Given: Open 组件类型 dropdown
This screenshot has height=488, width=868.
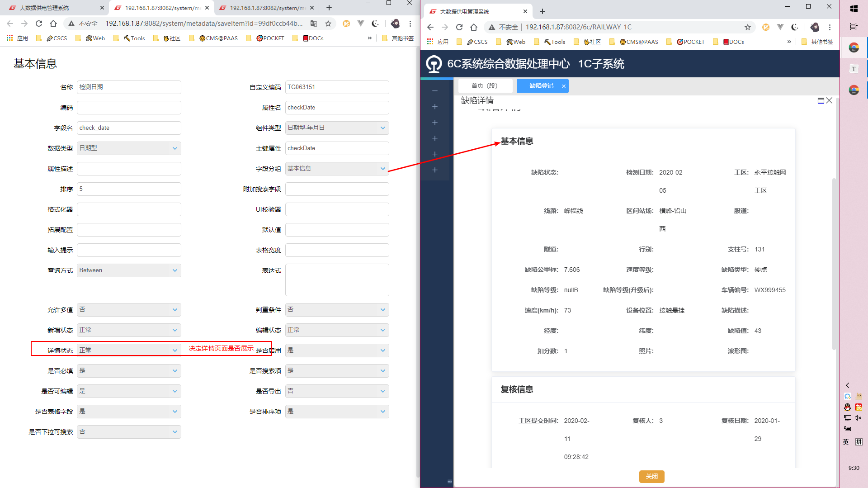Looking at the screenshot, I should click(x=337, y=128).
